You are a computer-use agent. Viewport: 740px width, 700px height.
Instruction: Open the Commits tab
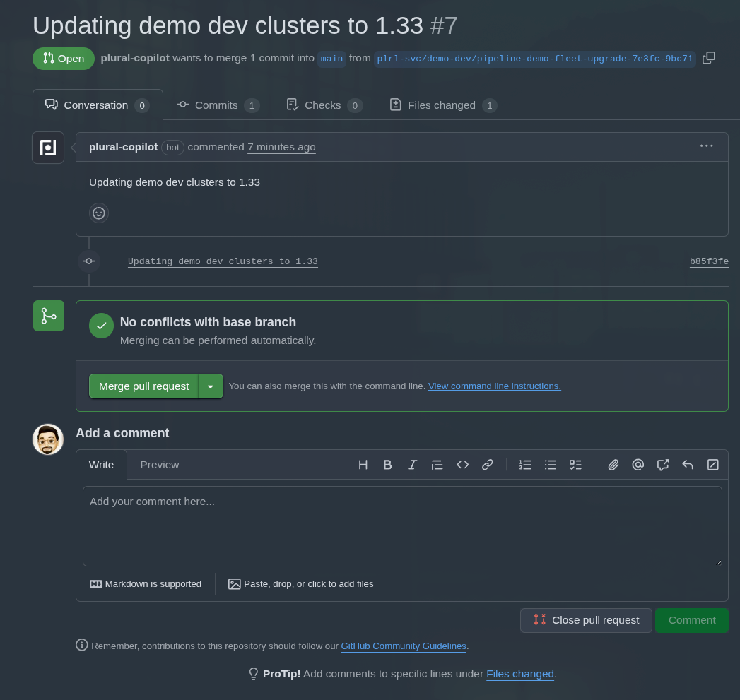point(217,105)
